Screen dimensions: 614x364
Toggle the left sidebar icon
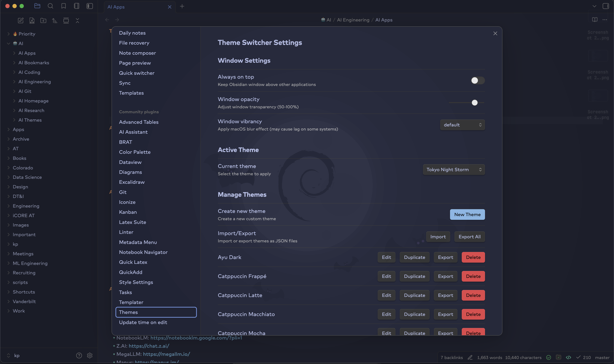coord(90,6)
